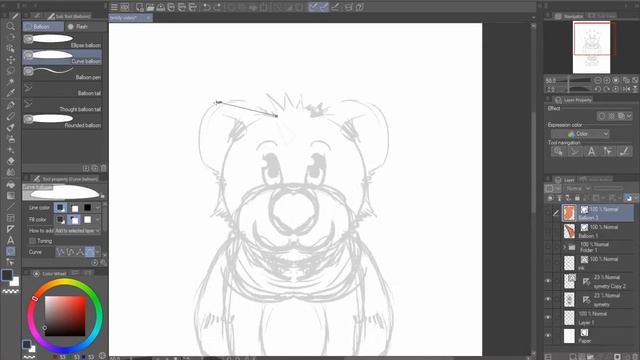The image size is (640, 360).
Task: Select the Zoom magnifier tool
Action: 10,27
